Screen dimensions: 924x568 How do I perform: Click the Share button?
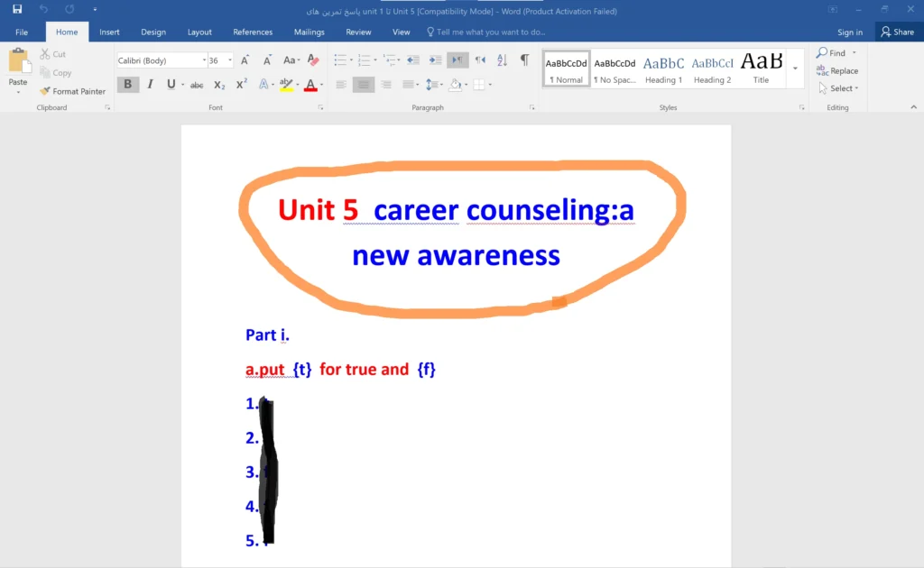tap(898, 32)
